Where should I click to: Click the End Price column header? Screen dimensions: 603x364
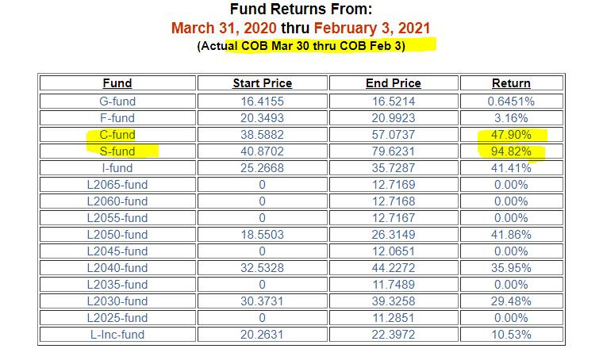coord(393,83)
